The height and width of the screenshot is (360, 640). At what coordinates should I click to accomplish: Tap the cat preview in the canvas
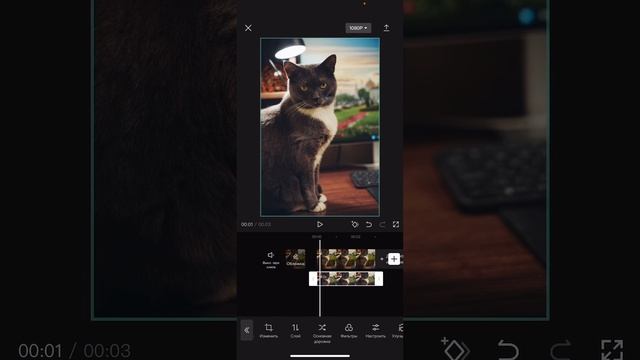point(320,127)
